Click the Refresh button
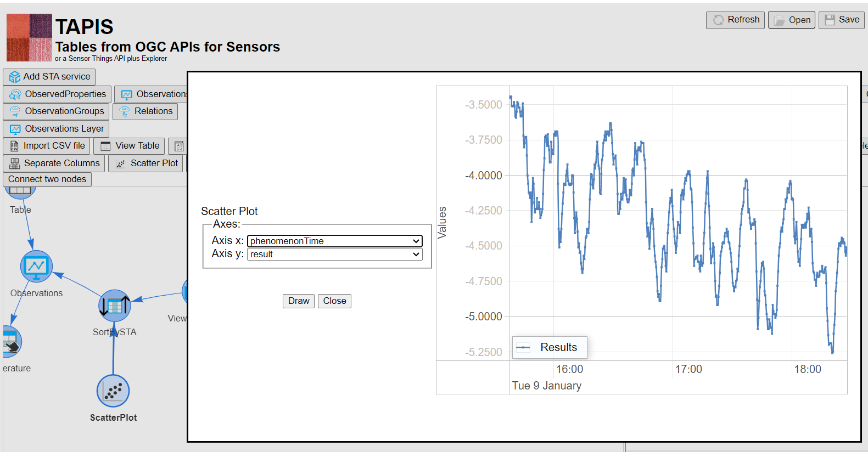Screen dimensions: 868x452 pyautogui.click(x=735, y=20)
